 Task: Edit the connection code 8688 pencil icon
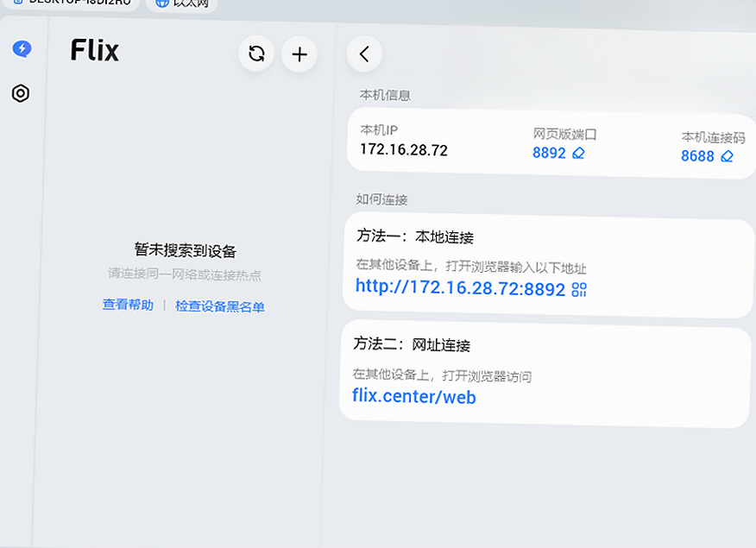click(x=727, y=157)
